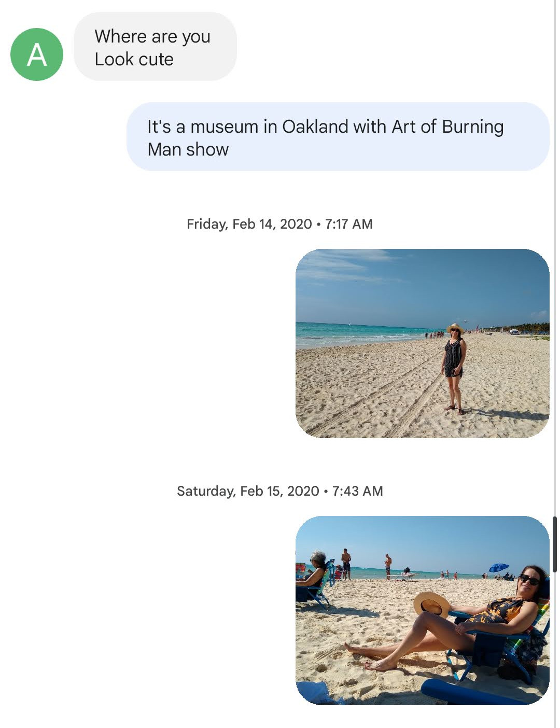Click the words "Man show" in the sent message
Image resolution: width=560 pixels, height=728 pixels.
click(x=188, y=149)
